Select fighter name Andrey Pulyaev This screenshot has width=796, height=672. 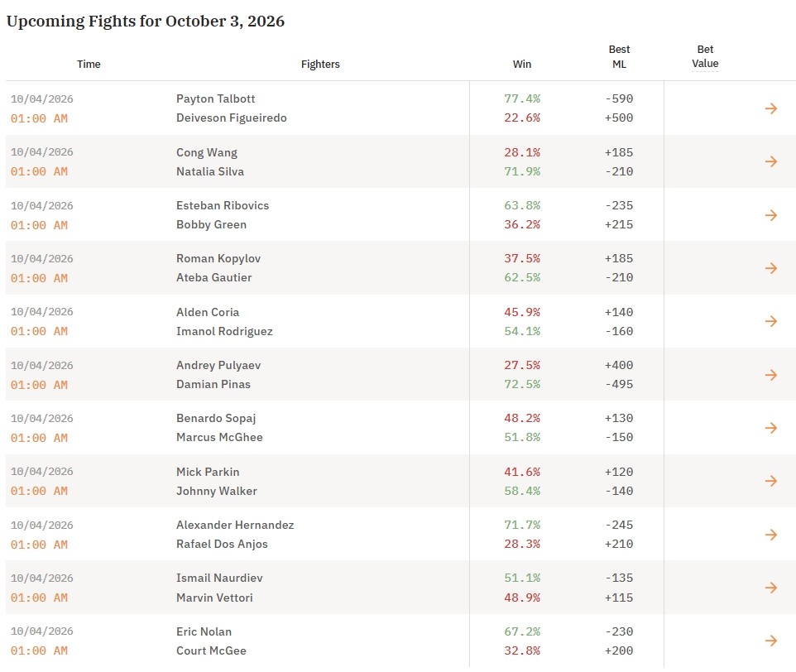[x=218, y=366]
